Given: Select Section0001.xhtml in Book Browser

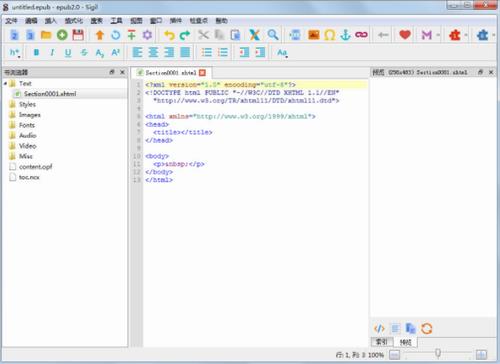Looking at the screenshot, I should 50,94.
